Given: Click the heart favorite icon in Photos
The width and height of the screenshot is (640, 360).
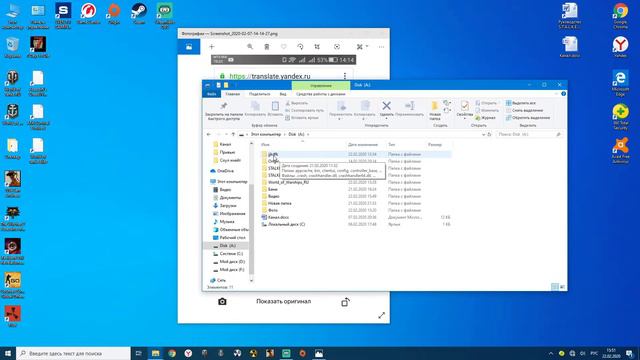Looking at the screenshot, I should click(283, 47).
